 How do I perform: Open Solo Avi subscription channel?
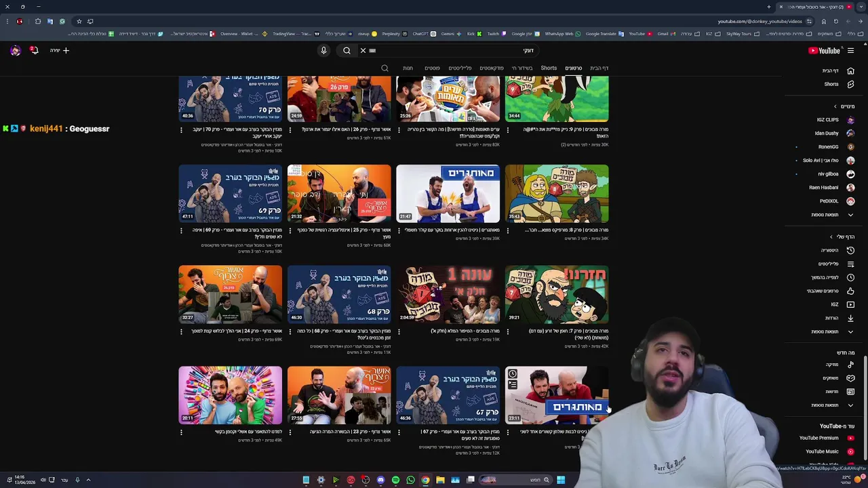[827, 161]
